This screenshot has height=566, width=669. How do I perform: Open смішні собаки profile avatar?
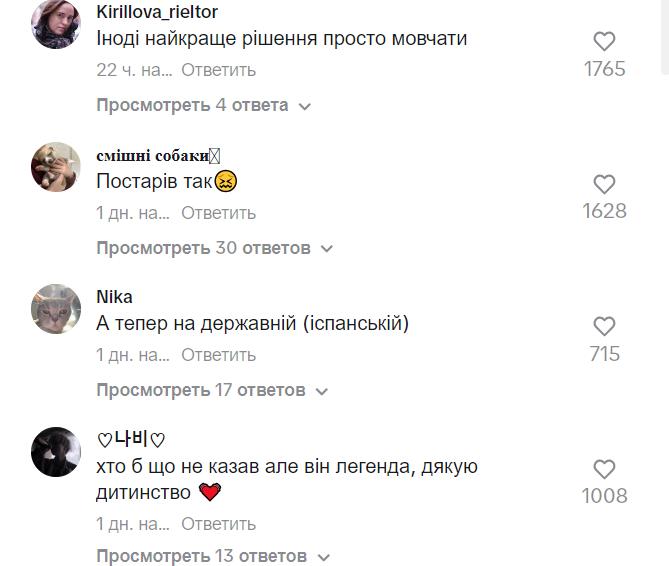[55, 167]
